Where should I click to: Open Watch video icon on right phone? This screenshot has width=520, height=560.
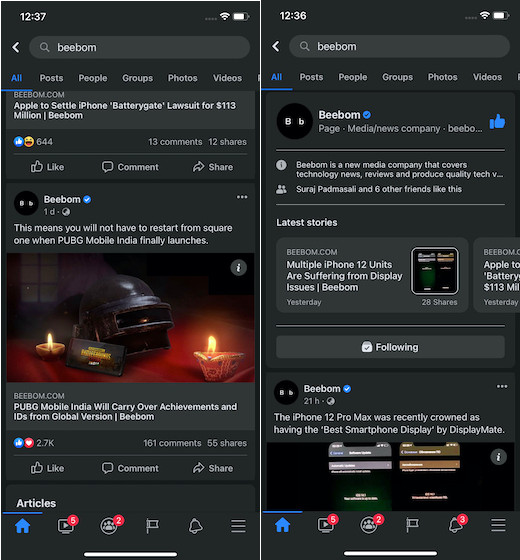pos(327,524)
